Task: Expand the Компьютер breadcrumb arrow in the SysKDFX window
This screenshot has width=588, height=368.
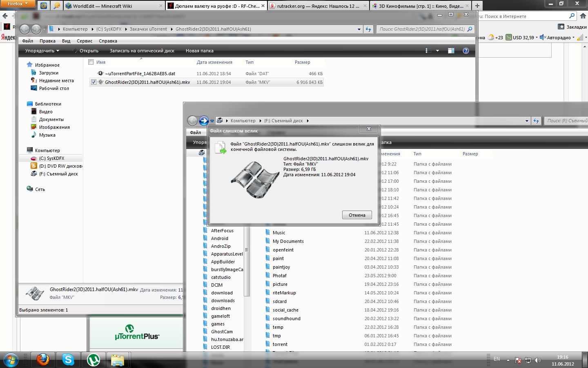Action: pos(92,29)
